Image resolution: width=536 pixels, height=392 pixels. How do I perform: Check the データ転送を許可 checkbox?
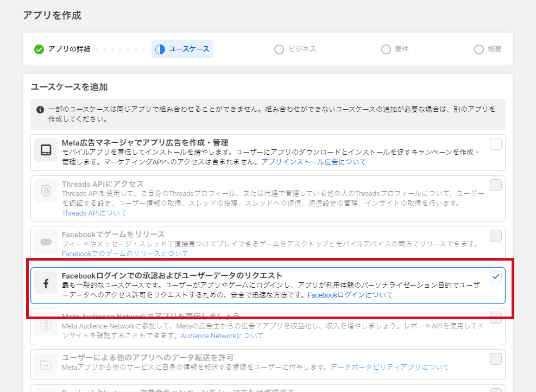(496, 359)
